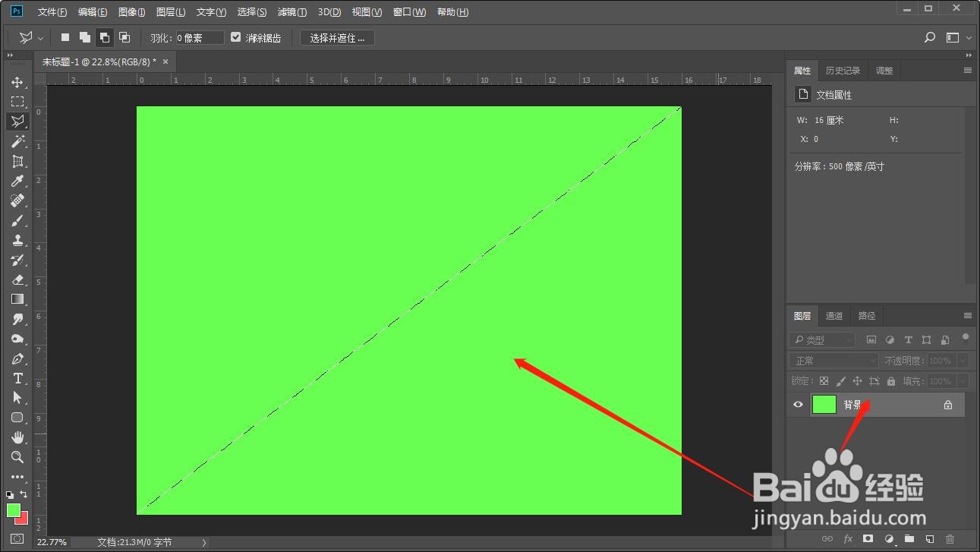Viewport: 980px width, 552px height.
Task: Toggle type layer filter icon
Action: (908, 340)
